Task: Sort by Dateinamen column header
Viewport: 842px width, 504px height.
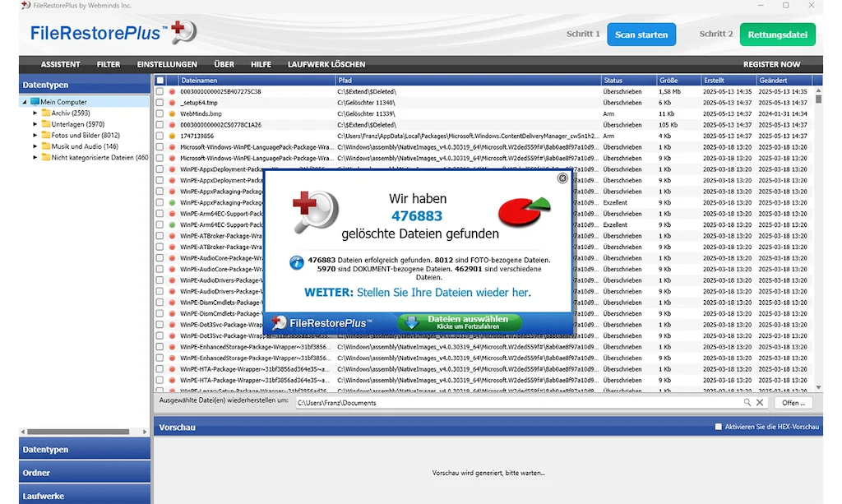Action: (257, 81)
